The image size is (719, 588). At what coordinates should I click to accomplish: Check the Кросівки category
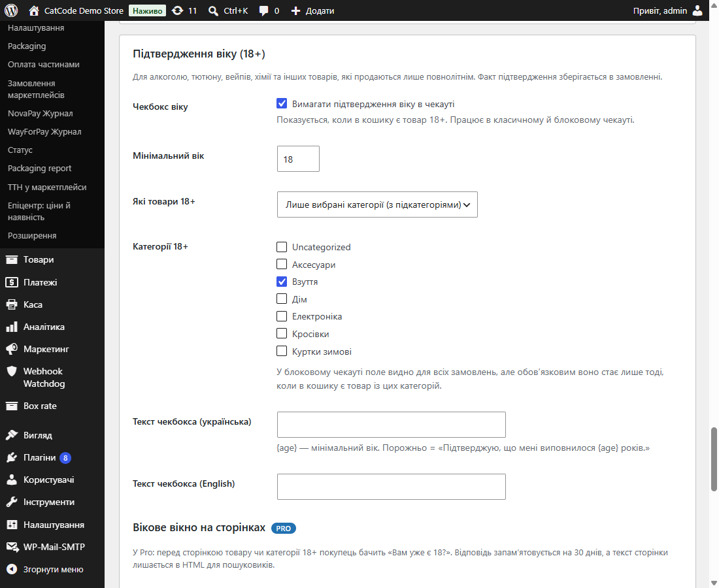pyautogui.click(x=282, y=334)
